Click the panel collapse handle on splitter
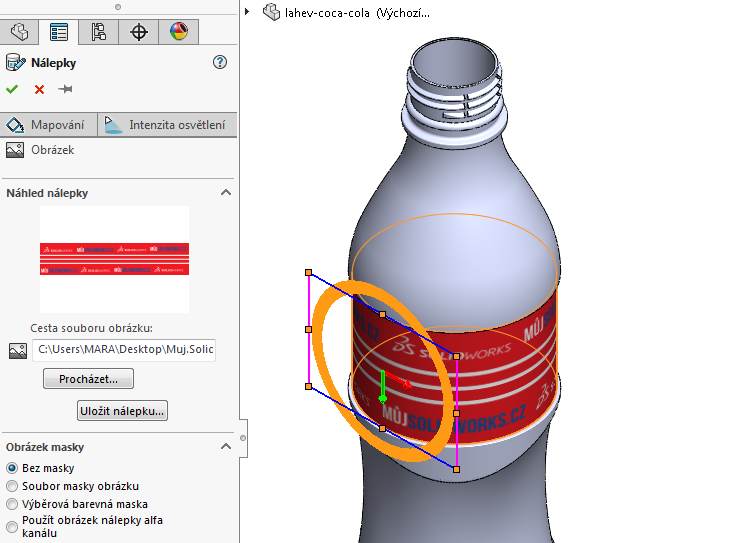The width and height of the screenshot is (750, 543). 243,438
